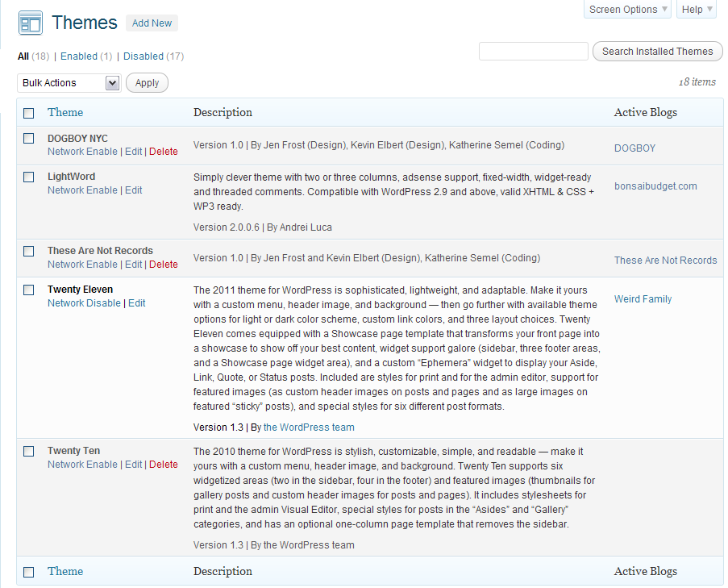Expand the Help panel
Image resolution: width=728 pixels, height=588 pixels.
coord(697,10)
